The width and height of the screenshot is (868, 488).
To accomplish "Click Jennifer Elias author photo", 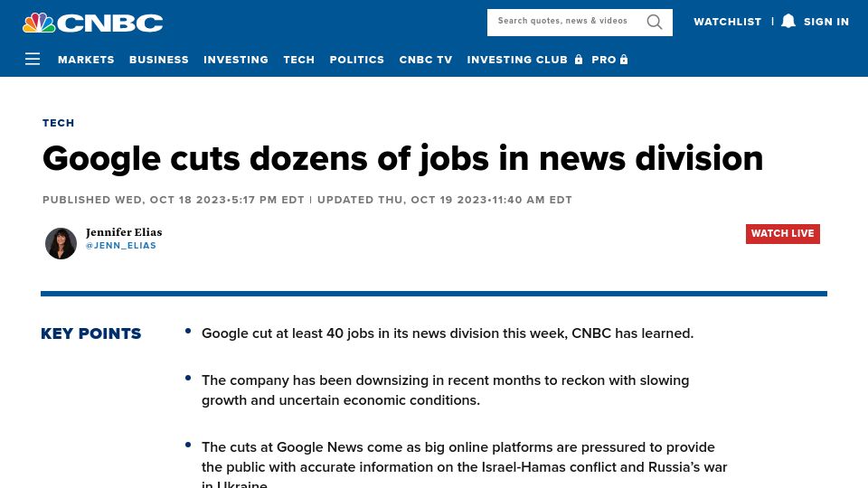I will (61, 243).
